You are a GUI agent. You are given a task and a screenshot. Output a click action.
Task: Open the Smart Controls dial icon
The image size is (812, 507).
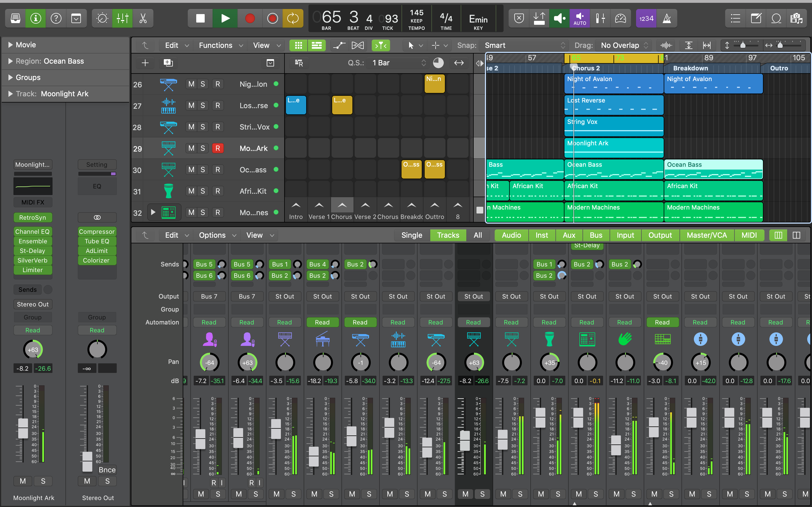[x=102, y=18]
